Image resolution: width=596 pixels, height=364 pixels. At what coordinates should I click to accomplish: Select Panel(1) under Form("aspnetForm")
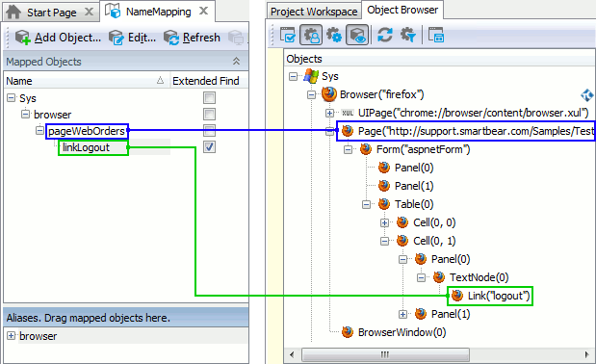(x=414, y=186)
